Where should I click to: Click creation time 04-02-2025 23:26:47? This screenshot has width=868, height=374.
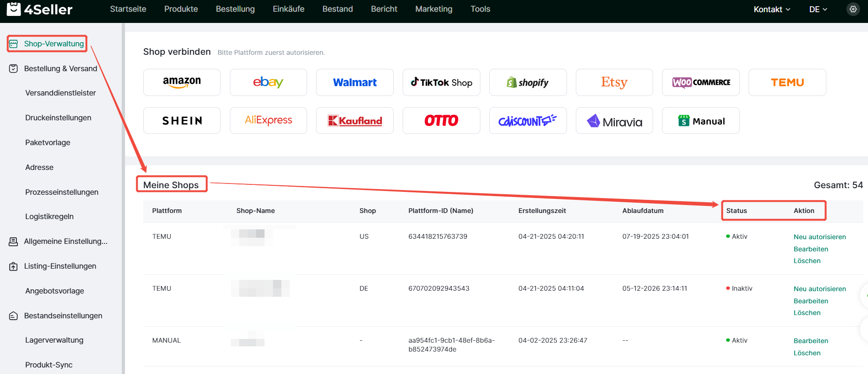[x=552, y=340]
